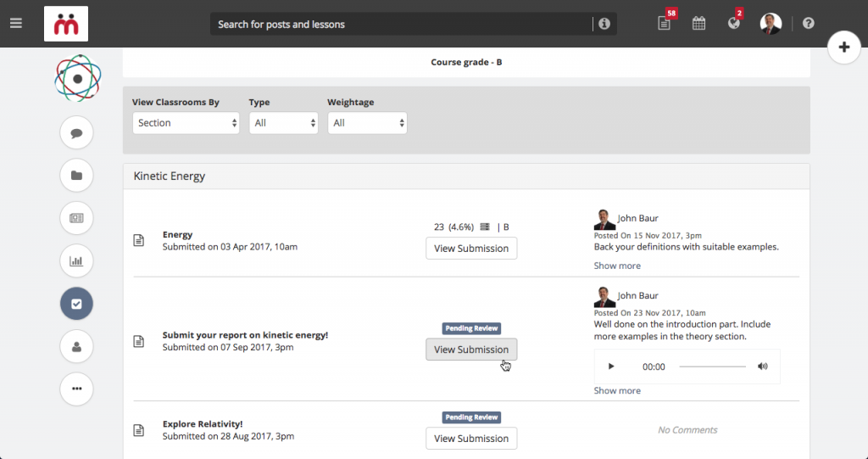
Task: Click the rubric icon next to 23 (4.6%)
Action: (x=485, y=227)
